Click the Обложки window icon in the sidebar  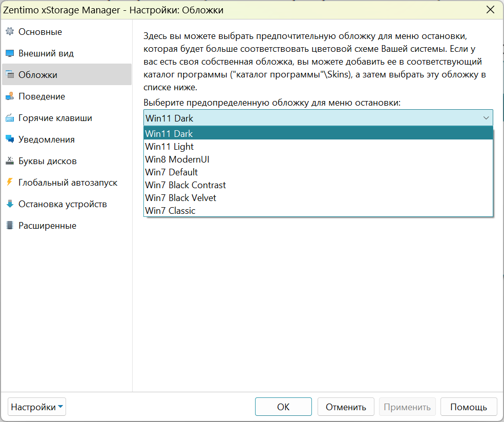10,75
